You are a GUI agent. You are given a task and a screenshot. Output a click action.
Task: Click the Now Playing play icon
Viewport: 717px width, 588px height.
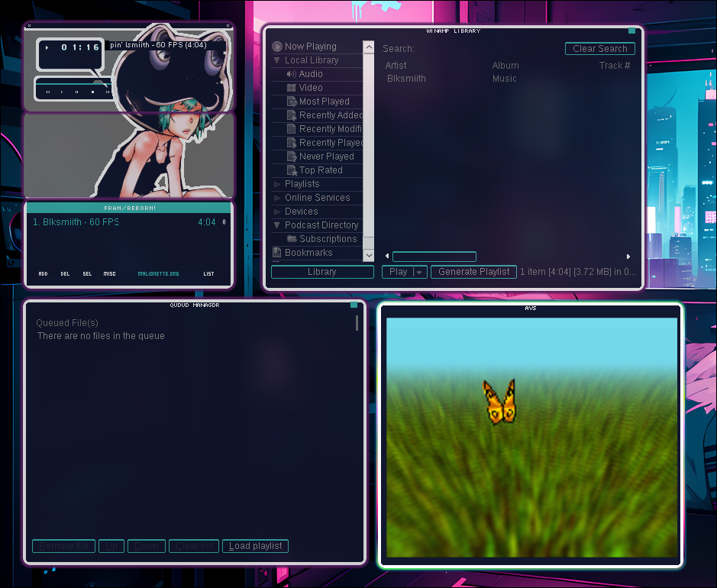pyautogui.click(x=277, y=46)
